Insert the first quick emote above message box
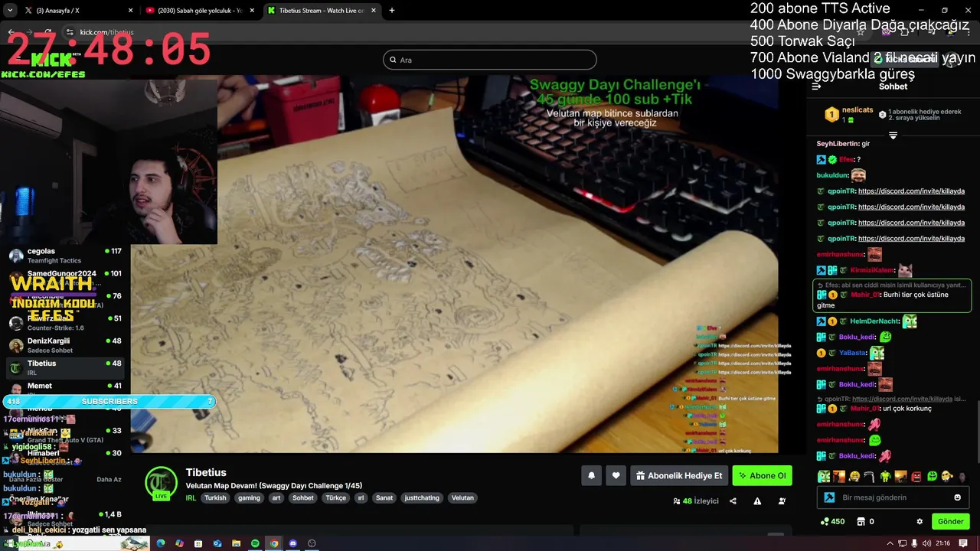This screenshot has width=980, height=551. [x=824, y=476]
